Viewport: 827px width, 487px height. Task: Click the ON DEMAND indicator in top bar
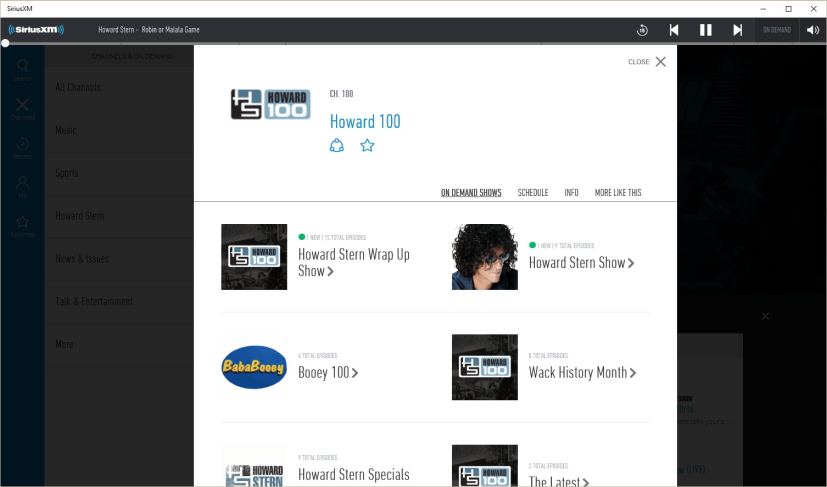[x=777, y=30]
